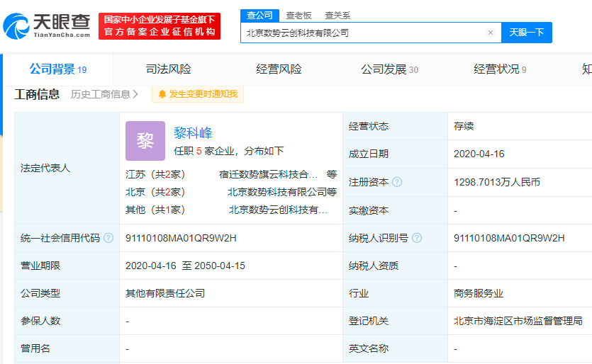Select company type 其他有限责任公司
Image resolution: width=592 pixels, height=364 pixels.
pos(165,293)
